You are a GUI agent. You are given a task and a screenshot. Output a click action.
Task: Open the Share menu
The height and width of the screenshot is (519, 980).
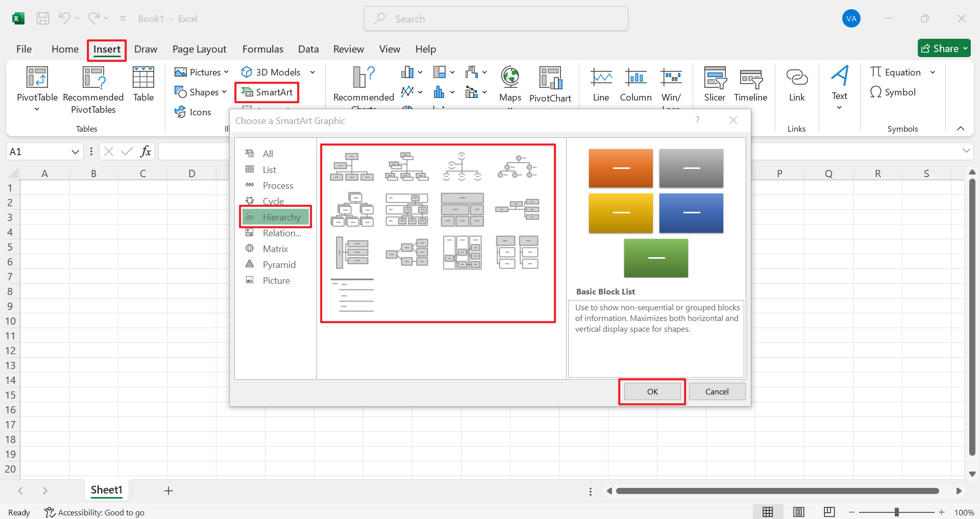(x=944, y=48)
